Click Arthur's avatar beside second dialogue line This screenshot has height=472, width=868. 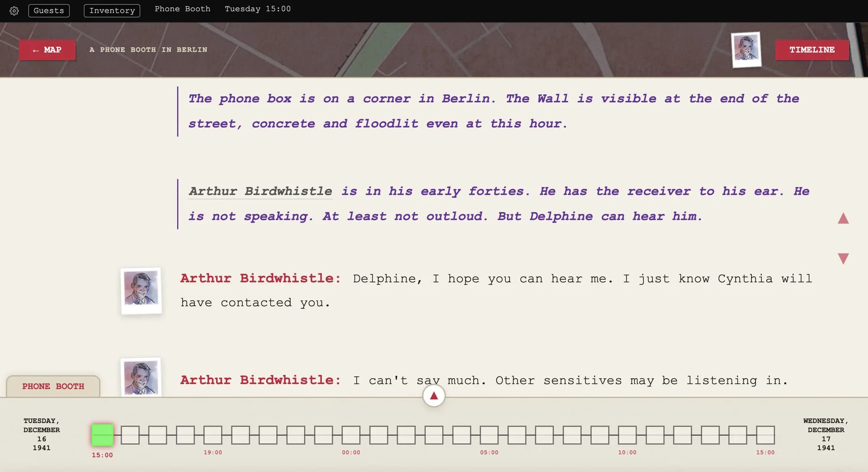[141, 377]
